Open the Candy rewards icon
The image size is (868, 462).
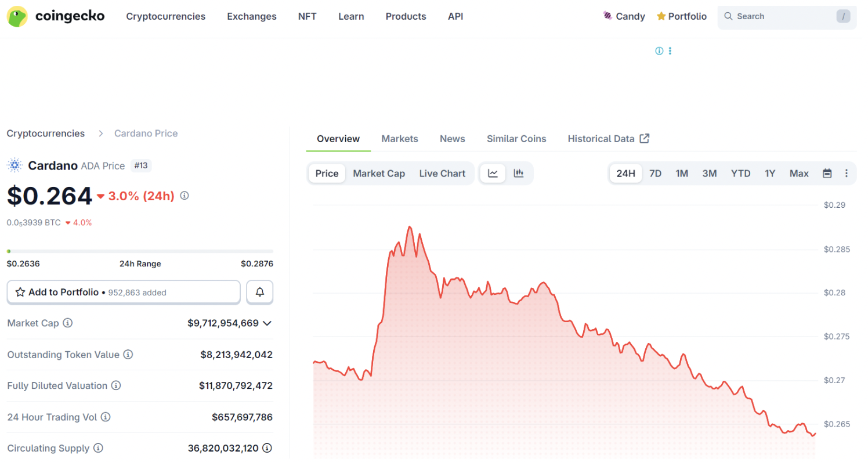point(608,16)
